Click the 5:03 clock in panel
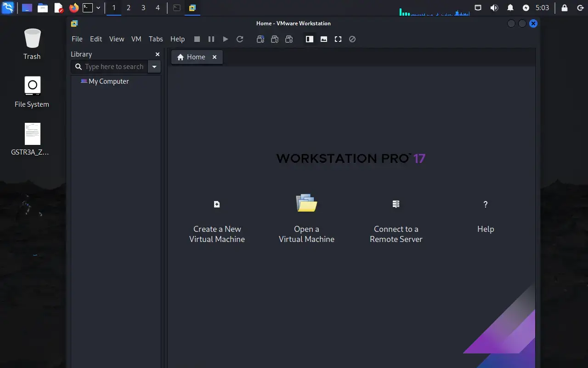 [x=543, y=8]
